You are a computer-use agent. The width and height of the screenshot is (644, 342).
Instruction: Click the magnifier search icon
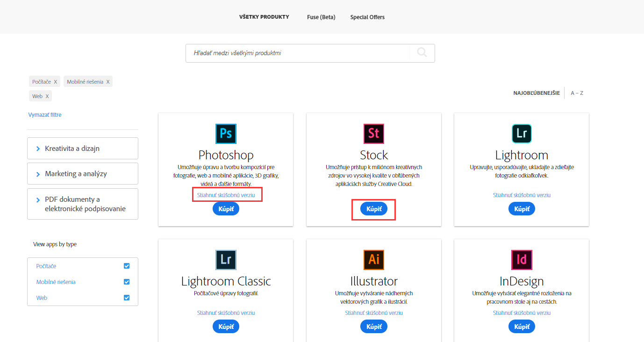tap(422, 53)
